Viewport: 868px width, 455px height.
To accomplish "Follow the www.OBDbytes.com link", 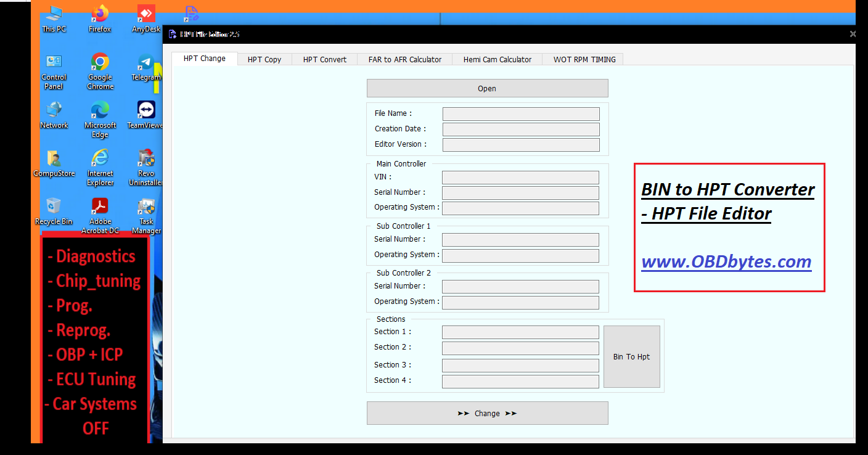I will coord(726,261).
